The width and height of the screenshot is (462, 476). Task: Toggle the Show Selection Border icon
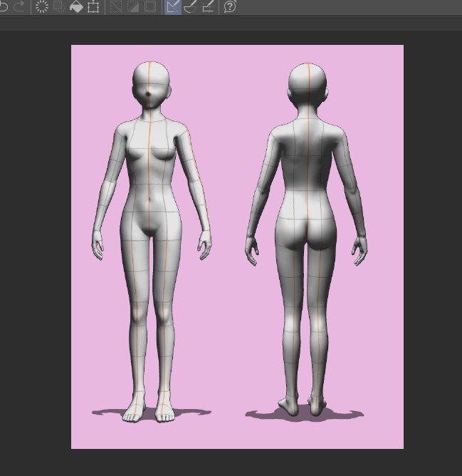(x=150, y=6)
